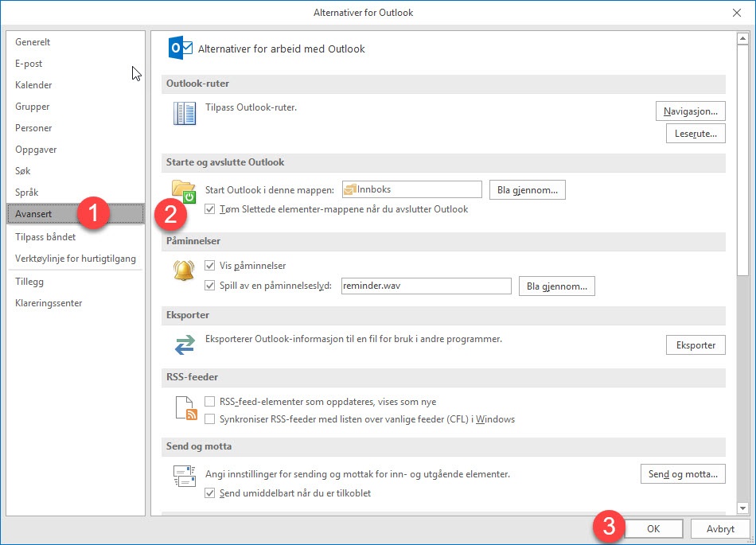The image size is (756, 545).
Task: Uncheck the 'Vis påminnelser' checkbox
Action: tap(210, 266)
